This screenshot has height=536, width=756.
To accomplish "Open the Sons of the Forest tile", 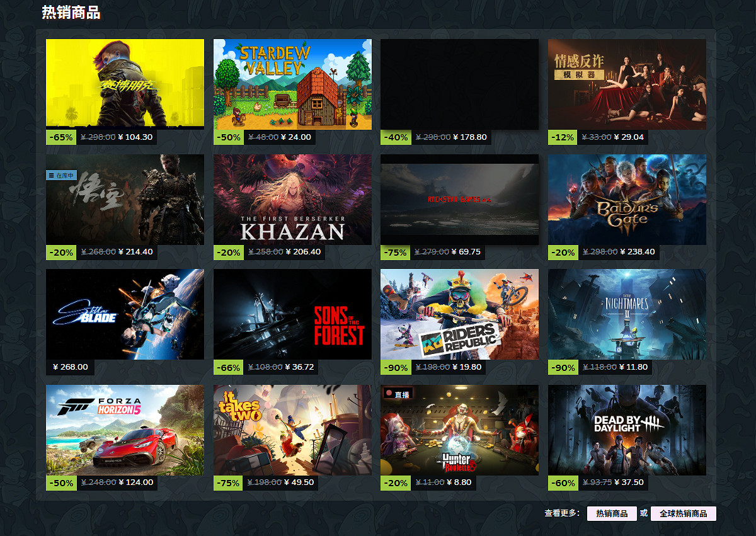I will [x=292, y=314].
